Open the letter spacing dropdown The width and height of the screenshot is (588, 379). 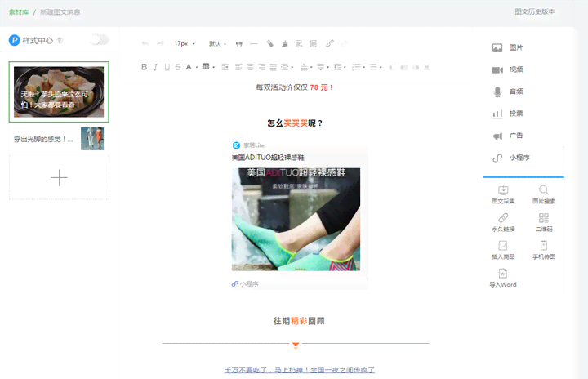pos(287,67)
